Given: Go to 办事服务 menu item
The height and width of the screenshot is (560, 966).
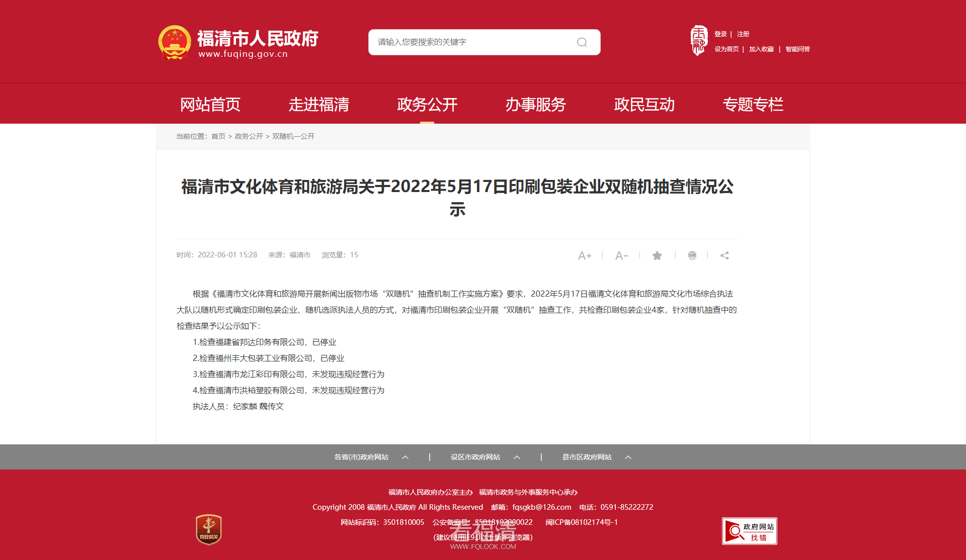Looking at the screenshot, I should [535, 105].
